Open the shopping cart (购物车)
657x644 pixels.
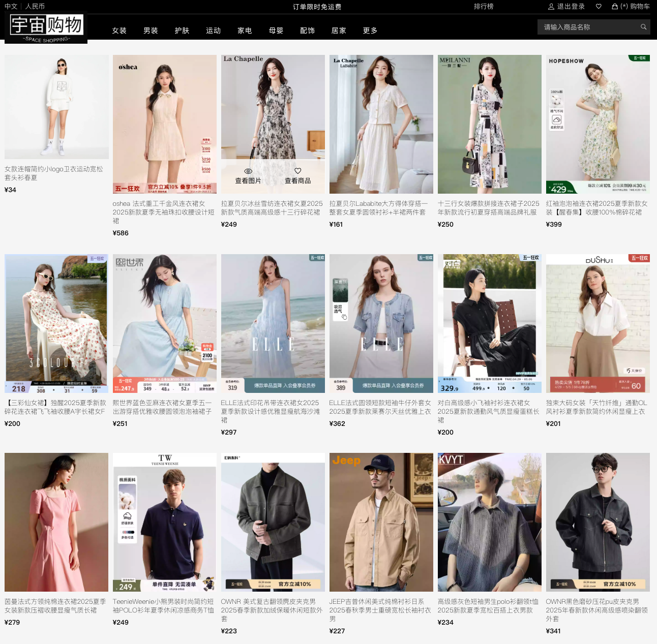pos(631,7)
